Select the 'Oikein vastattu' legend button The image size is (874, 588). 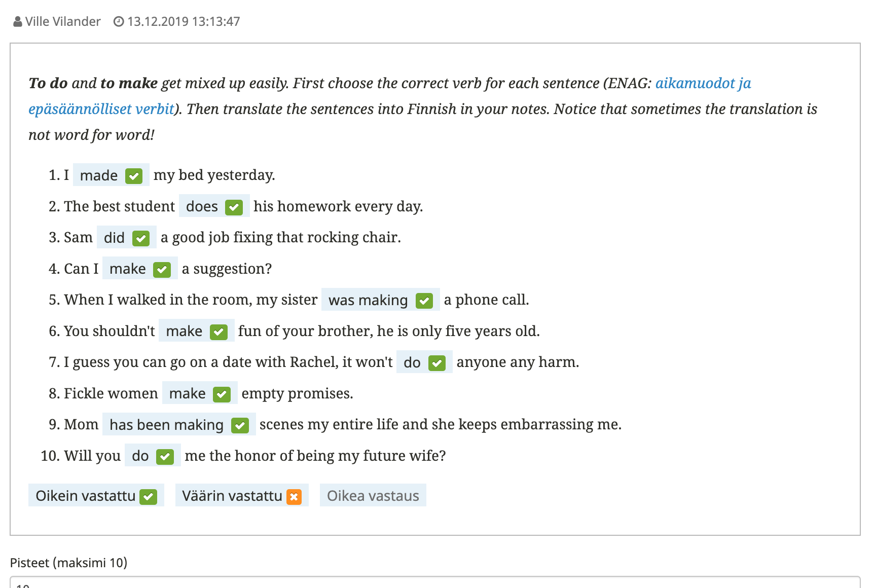coord(86,496)
